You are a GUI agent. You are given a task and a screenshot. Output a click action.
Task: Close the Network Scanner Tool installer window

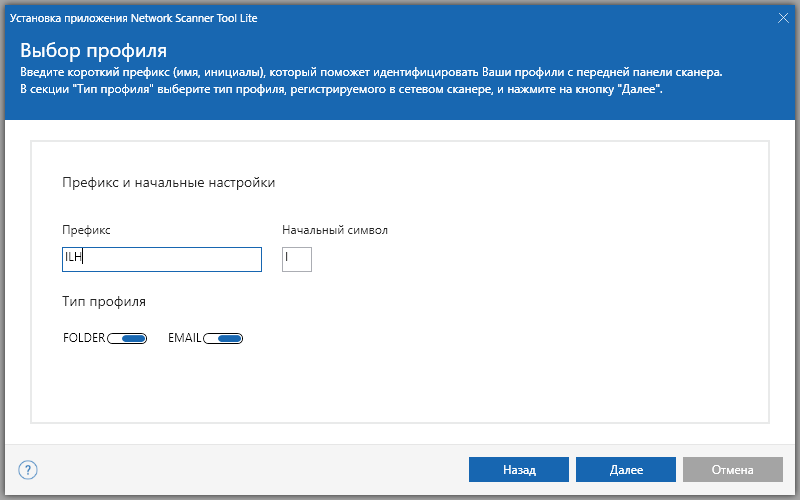(x=783, y=17)
